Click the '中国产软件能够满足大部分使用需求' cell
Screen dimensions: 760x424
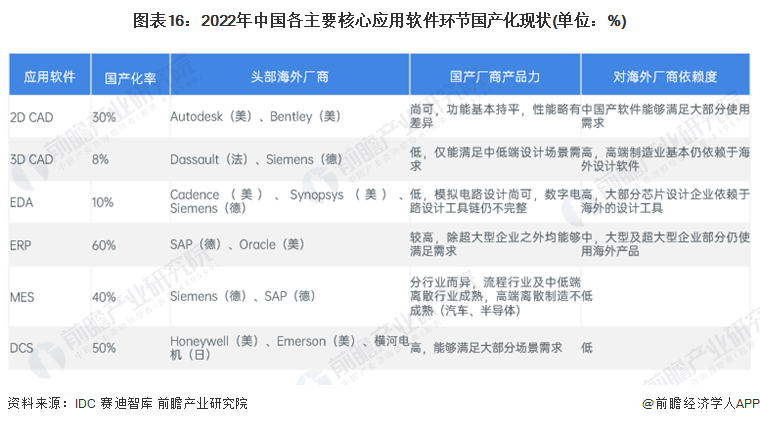(x=665, y=116)
